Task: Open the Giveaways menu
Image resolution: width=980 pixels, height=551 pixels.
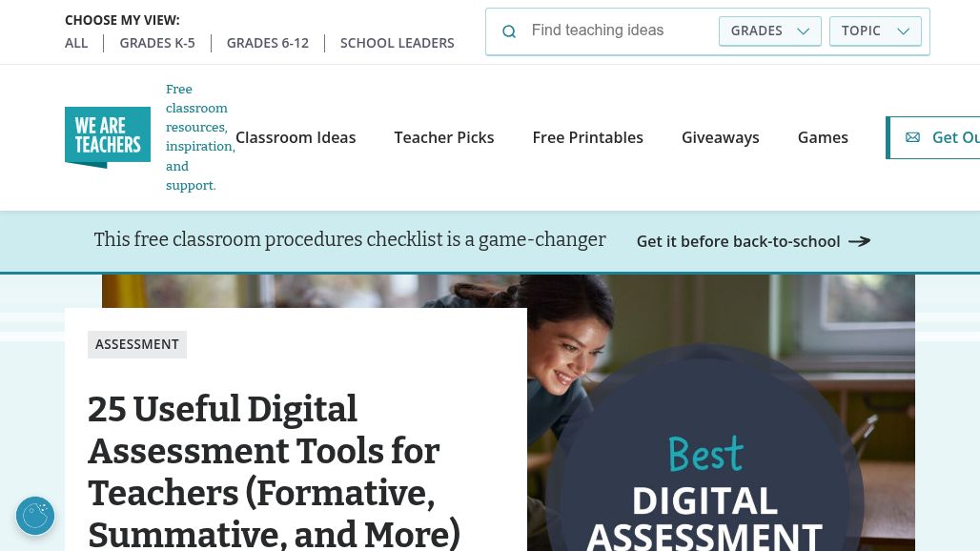Action: coord(720,137)
